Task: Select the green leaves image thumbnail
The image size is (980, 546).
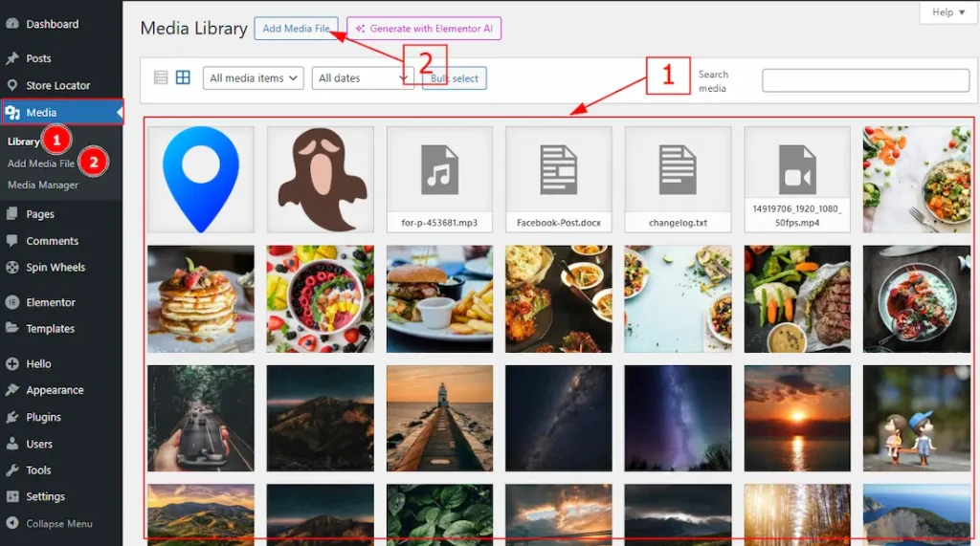Action: click(x=439, y=514)
